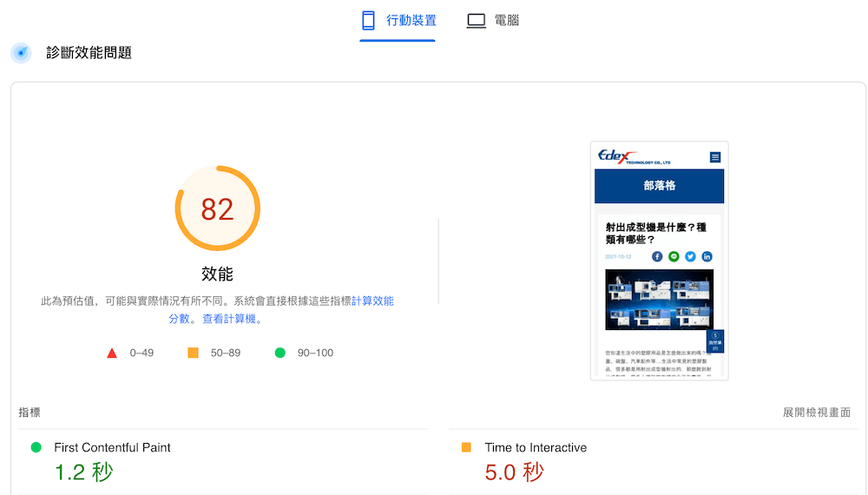Click the orange square 50–89 legend icon
The height and width of the screenshot is (495, 868).
194,353
